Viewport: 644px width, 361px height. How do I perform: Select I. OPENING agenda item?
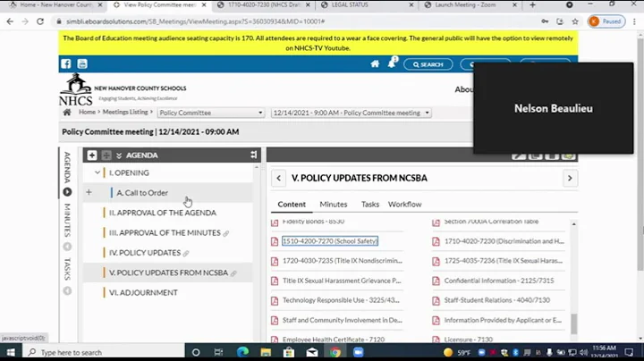[129, 172]
